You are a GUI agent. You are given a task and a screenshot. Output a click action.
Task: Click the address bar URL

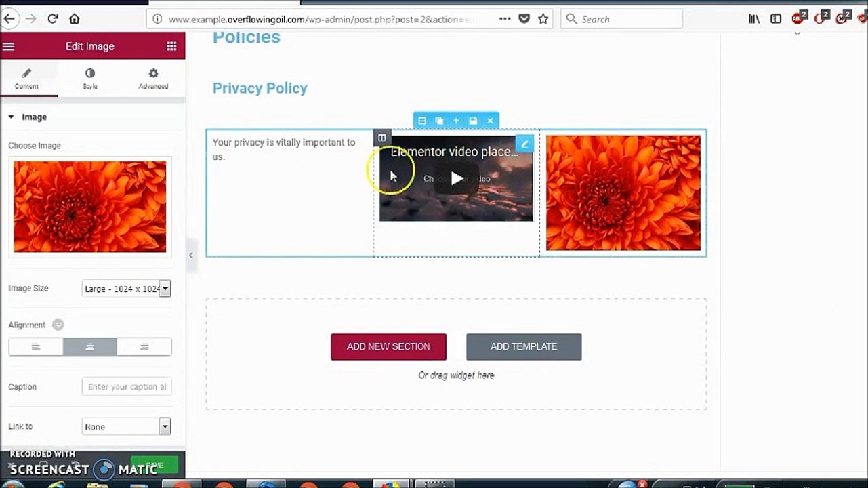coord(318,19)
